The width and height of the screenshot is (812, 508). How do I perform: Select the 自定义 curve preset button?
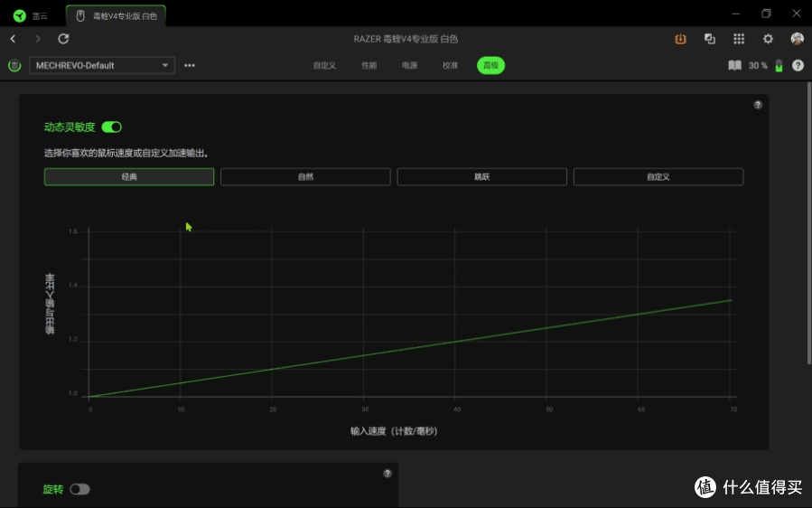658,177
